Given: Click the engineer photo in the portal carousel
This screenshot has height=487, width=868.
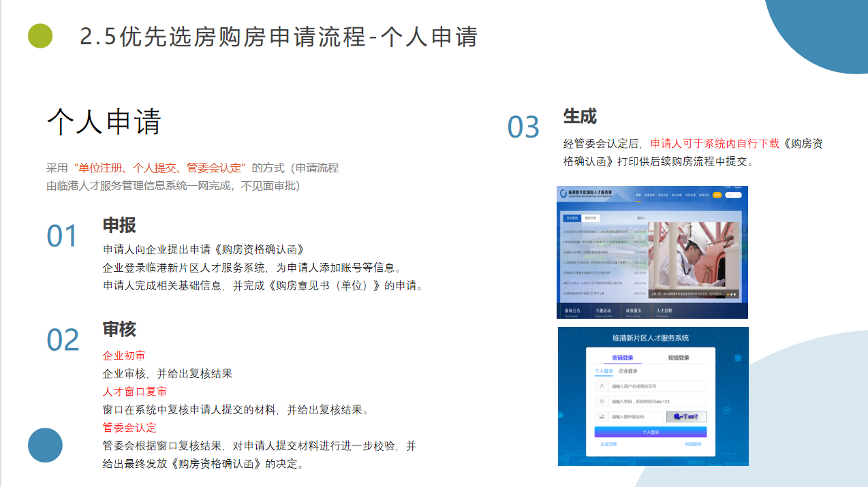Looking at the screenshot, I should 694,260.
